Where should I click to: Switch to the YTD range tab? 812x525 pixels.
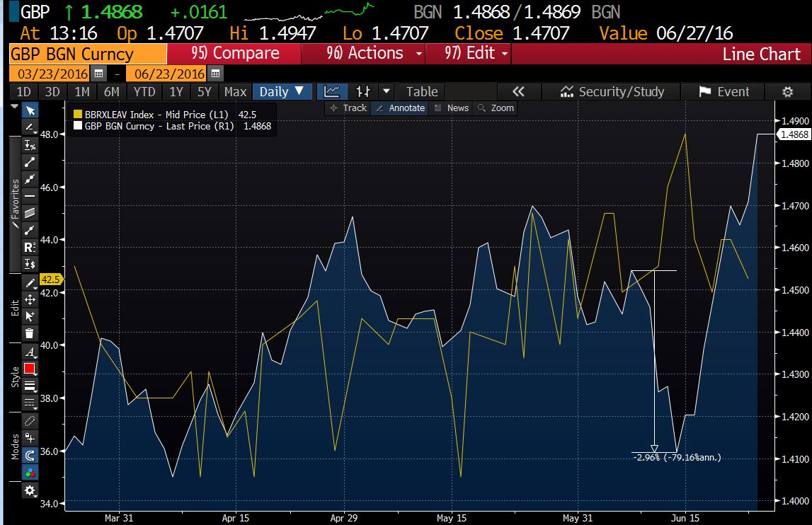[144, 92]
